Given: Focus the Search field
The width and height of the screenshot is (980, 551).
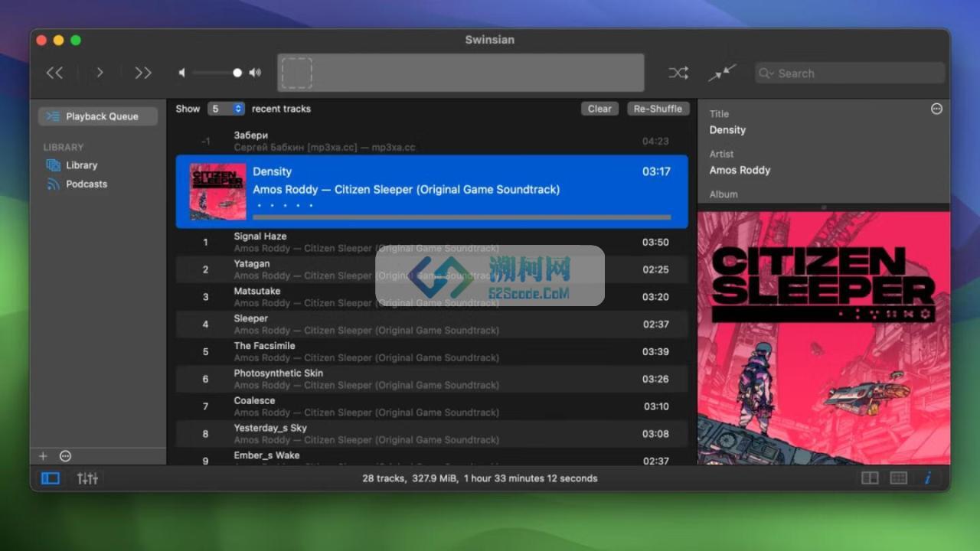Looking at the screenshot, I should 850,73.
